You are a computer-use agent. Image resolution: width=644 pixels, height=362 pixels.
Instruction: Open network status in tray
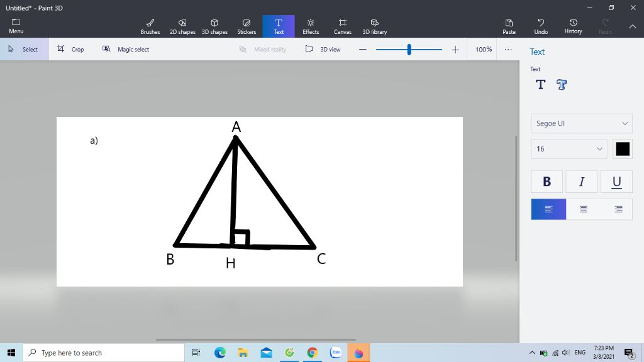(555, 353)
